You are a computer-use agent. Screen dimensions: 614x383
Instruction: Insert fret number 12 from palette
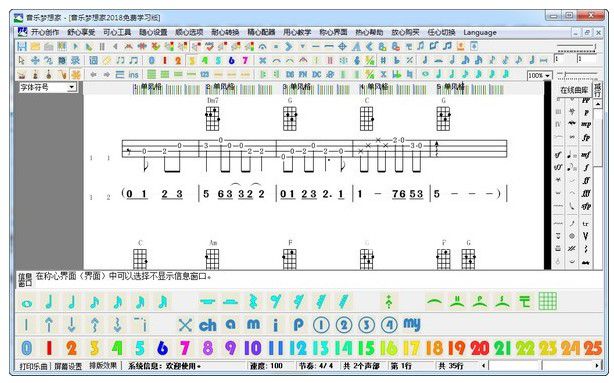click(298, 348)
